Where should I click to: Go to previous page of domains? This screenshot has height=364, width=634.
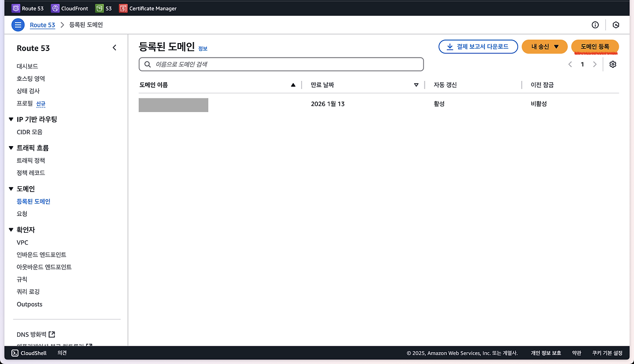click(x=570, y=64)
